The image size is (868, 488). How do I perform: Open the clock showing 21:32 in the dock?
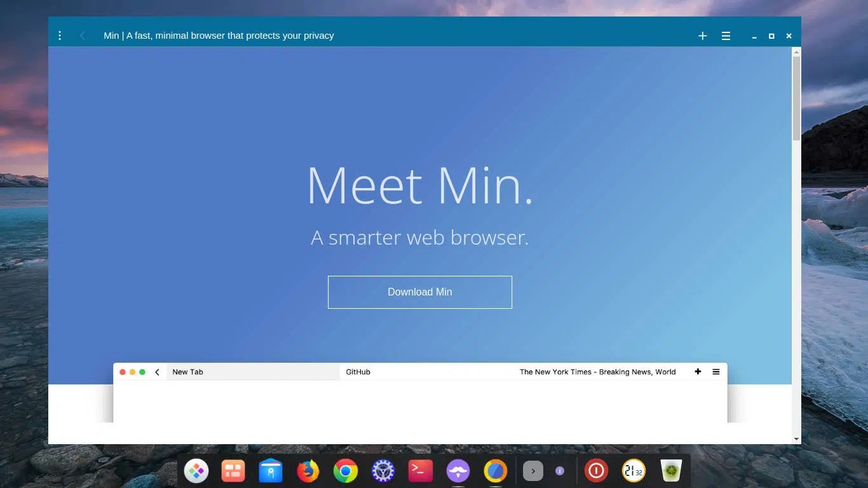click(634, 471)
